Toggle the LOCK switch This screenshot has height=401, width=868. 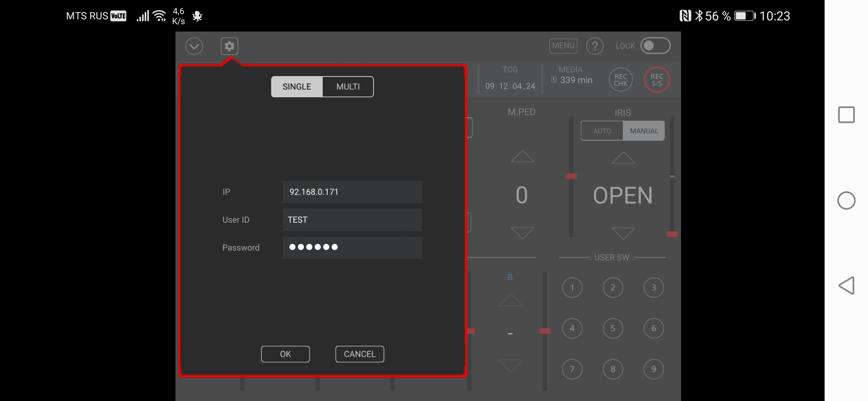(655, 46)
